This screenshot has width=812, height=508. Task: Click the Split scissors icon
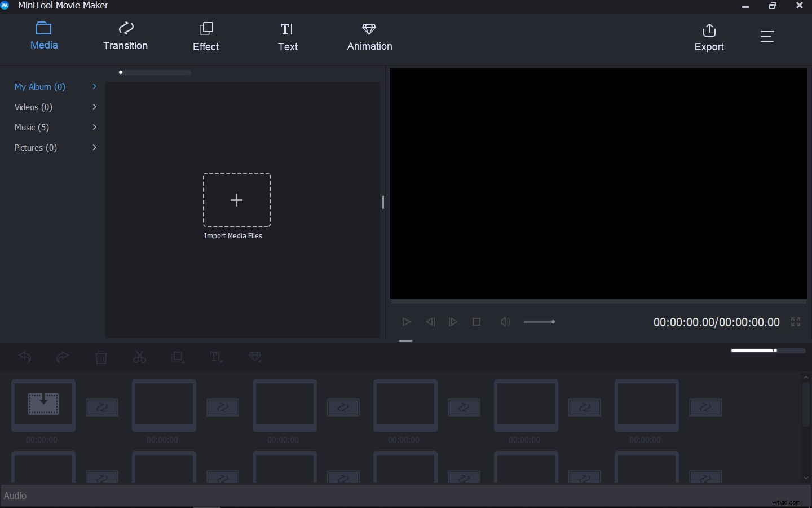tap(139, 358)
